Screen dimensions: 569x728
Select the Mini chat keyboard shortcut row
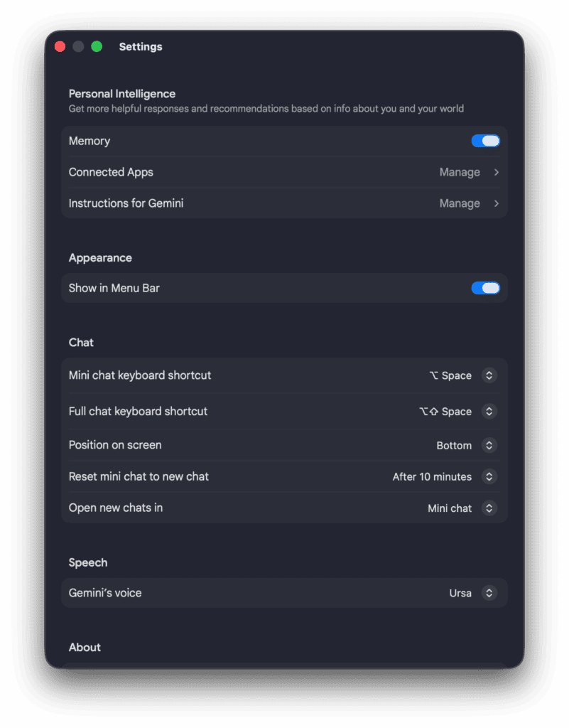[284, 375]
